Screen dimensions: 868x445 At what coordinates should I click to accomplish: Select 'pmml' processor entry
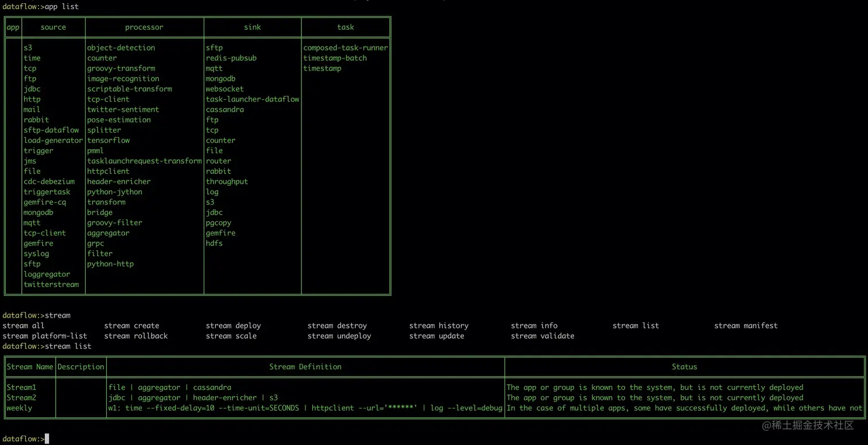(x=96, y=151)
